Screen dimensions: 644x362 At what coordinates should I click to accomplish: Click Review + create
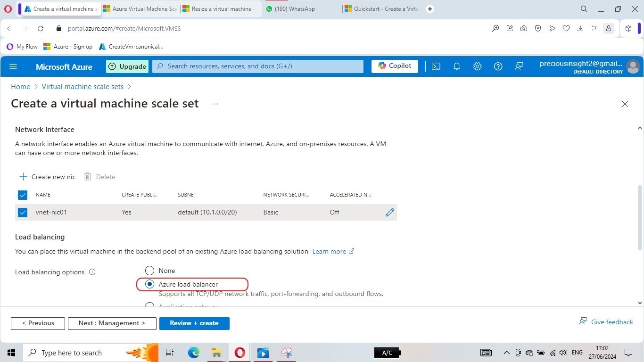[194, 323]
